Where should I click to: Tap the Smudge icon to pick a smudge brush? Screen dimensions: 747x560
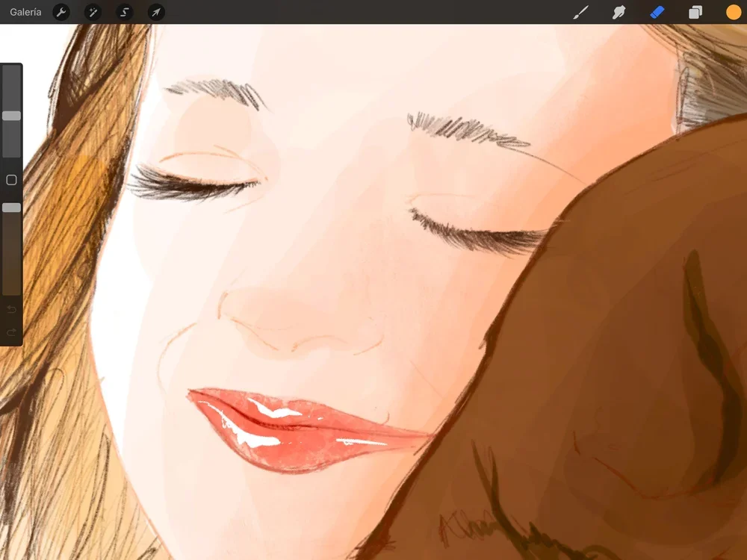tap(618, 11)
